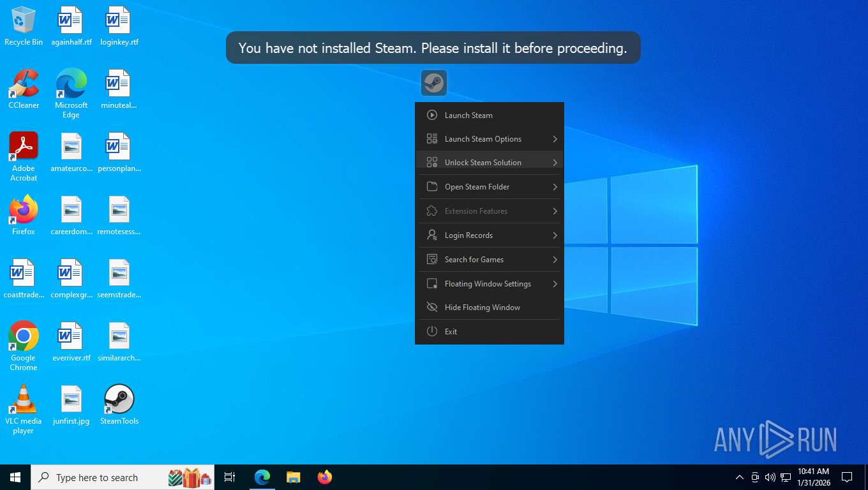Screen dimensions: 868x490
Task: Select the Firefox desktop shortcut
Action: coord(24,216)
